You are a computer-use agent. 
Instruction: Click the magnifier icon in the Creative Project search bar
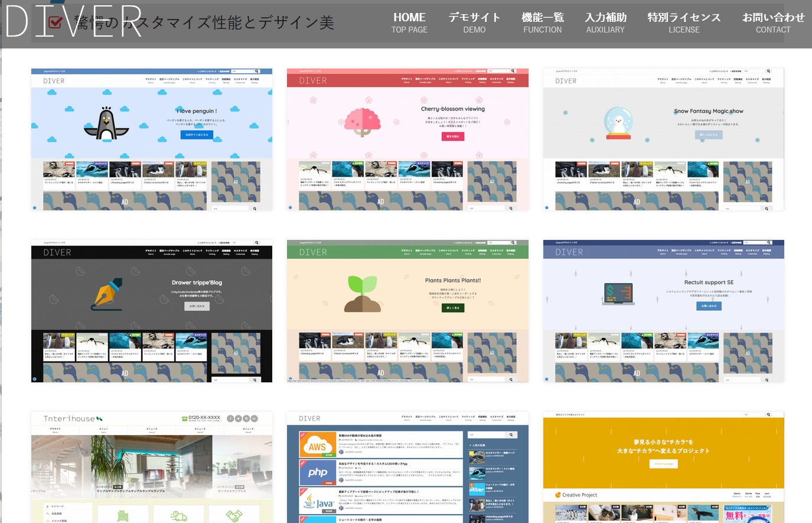768,414
